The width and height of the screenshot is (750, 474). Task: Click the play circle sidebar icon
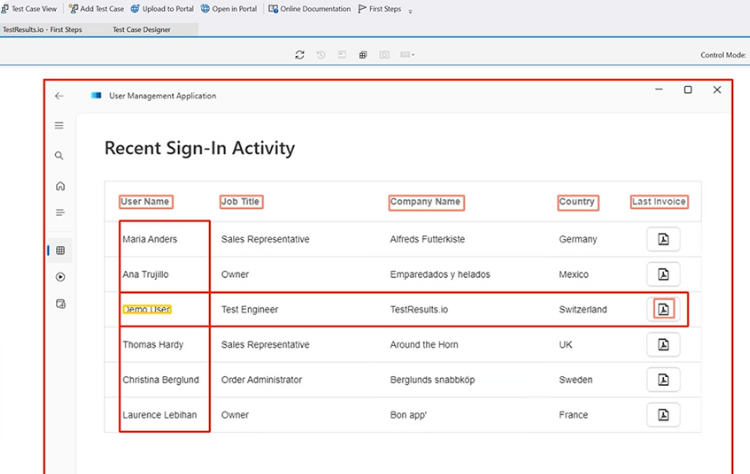60,277
